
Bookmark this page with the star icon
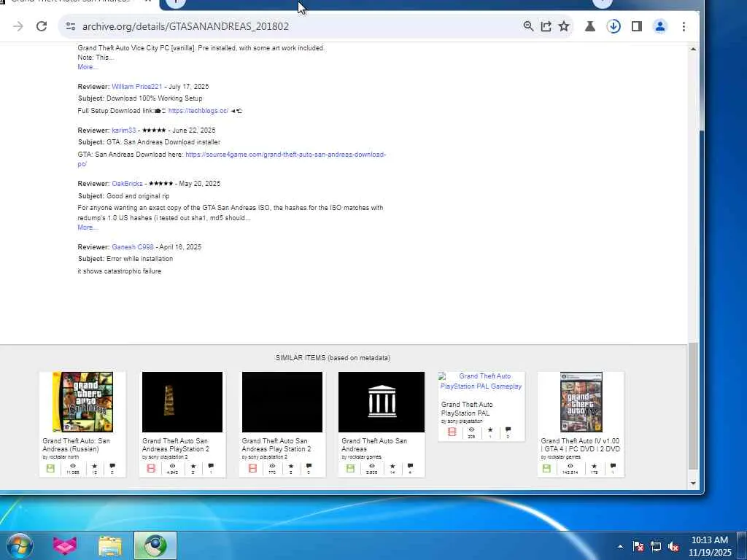pyautogui.click(x=564, y=26)
